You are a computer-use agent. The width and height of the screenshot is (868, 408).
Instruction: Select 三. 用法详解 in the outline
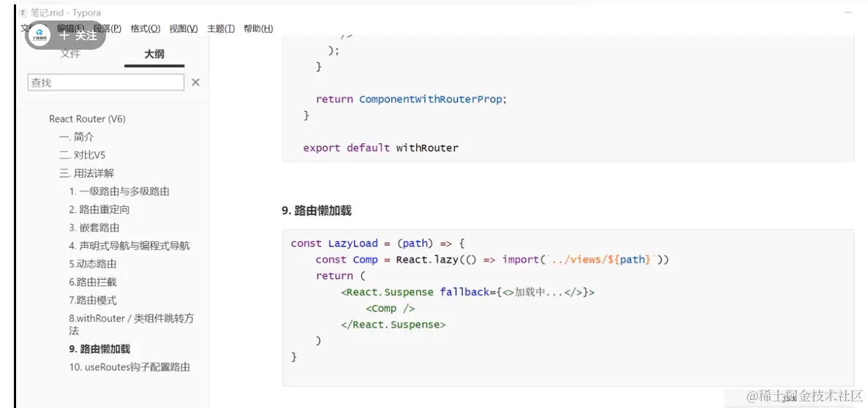coord(86,173)
